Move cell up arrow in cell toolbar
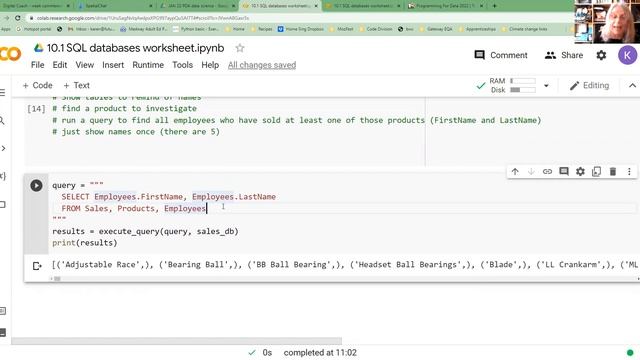640x360 pixels. point(515,172)
